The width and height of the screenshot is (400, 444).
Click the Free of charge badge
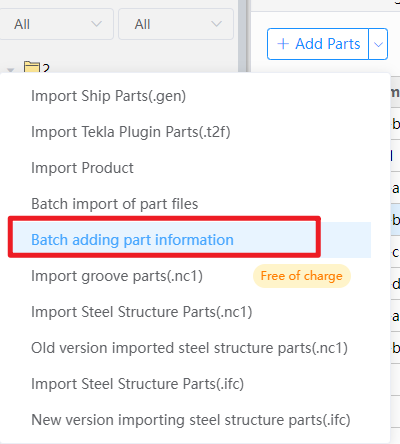coord(302,276)
